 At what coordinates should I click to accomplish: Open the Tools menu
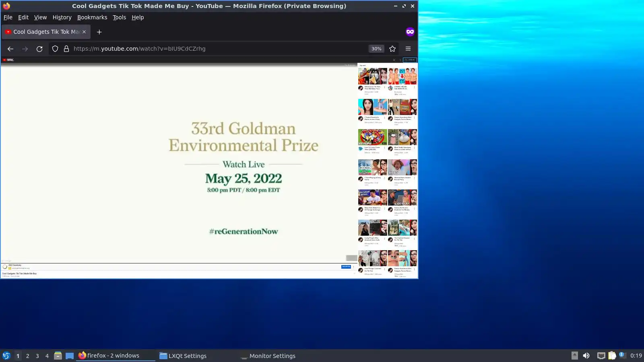pyautogui.click(x=119, y=17)
